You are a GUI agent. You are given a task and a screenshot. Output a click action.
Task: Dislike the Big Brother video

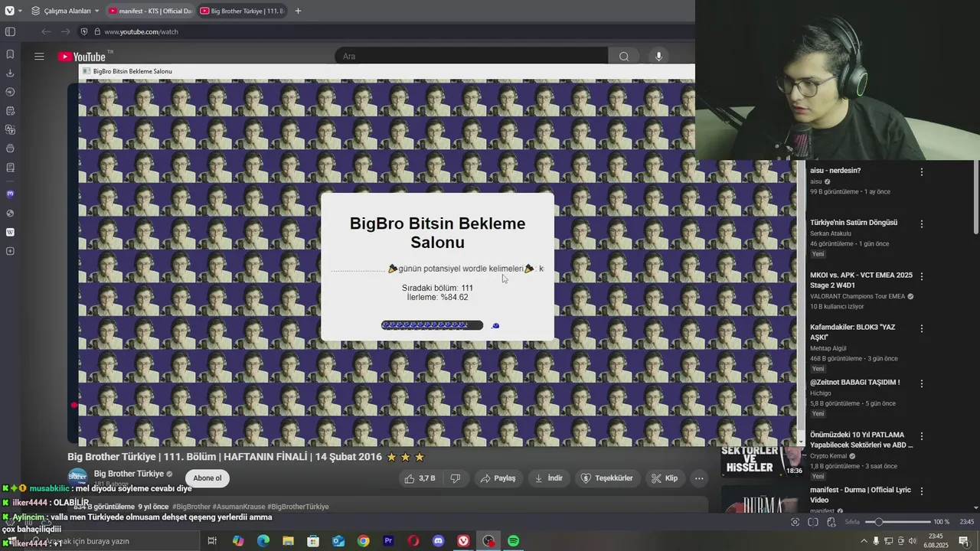pos(456,478)
